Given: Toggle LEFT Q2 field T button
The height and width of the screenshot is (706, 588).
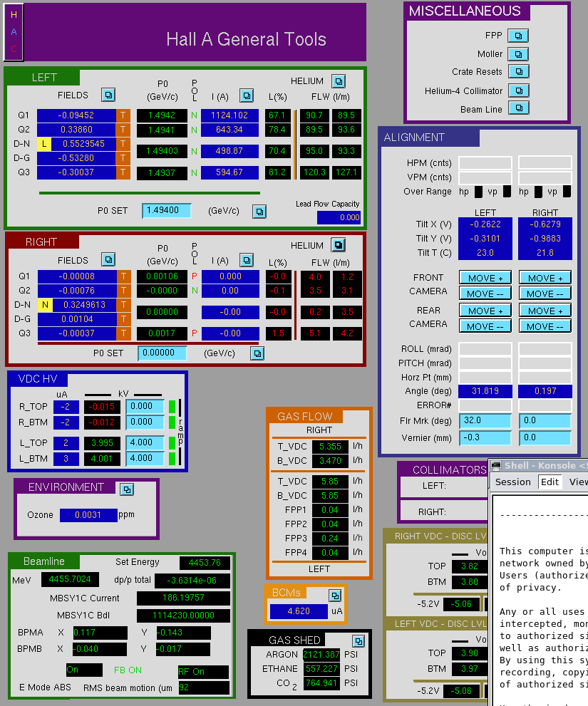Looking at the screenshot, I should (x=123, y=130).
